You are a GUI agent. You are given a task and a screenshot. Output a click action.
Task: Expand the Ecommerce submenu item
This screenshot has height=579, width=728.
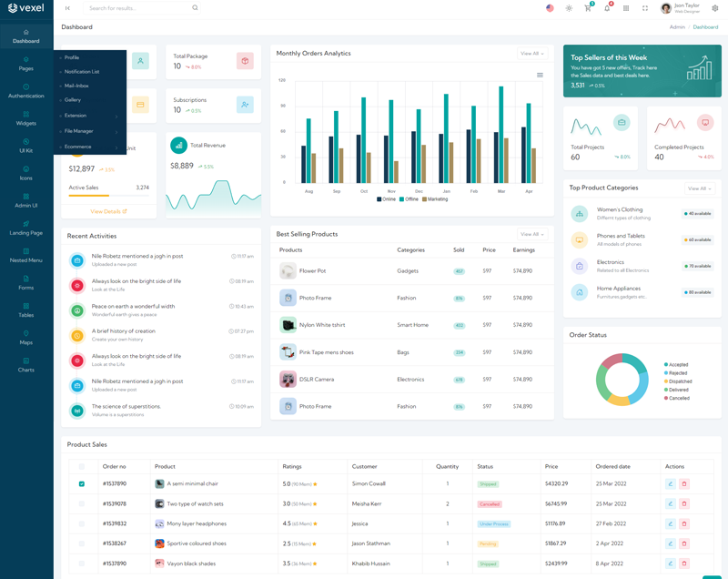point(89,147)
